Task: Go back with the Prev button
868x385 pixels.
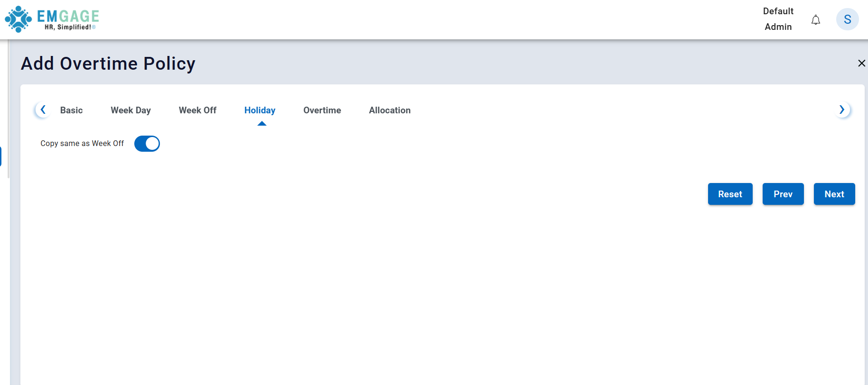Action: tap(783, 194)
